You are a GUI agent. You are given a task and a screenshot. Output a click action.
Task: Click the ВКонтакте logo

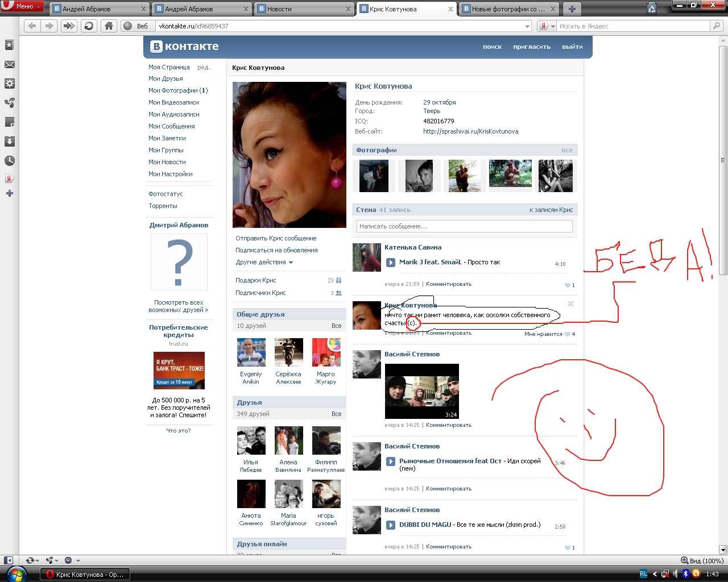tap(184, 47)
